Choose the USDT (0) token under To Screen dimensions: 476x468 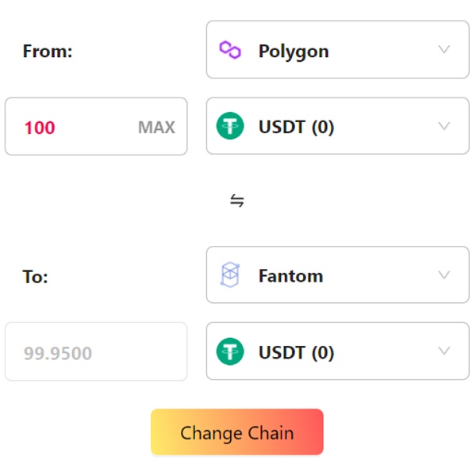pyautogui.click(x=296, y=352)
